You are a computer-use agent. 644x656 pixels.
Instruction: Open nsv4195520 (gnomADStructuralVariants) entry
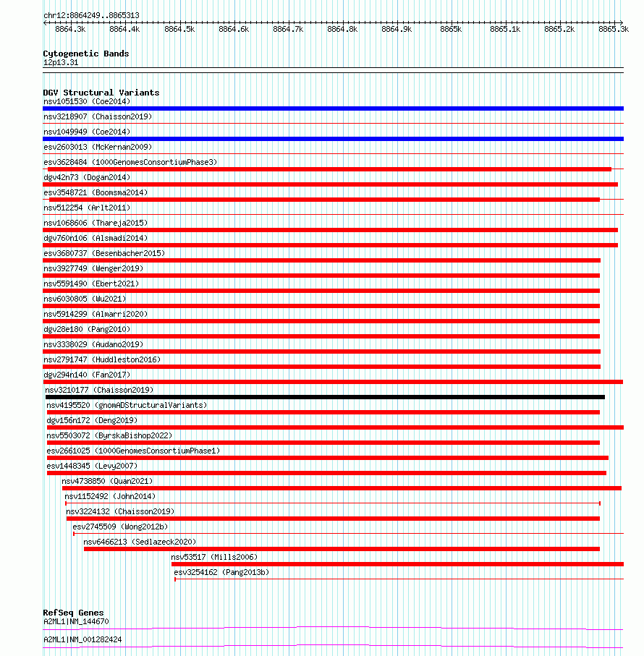click(x=127, y=406)
